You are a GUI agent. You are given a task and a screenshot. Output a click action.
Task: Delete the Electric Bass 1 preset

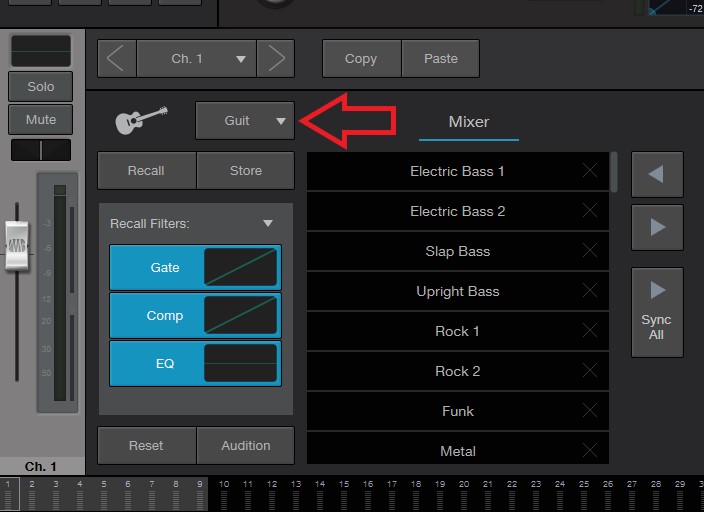[590, 171]
